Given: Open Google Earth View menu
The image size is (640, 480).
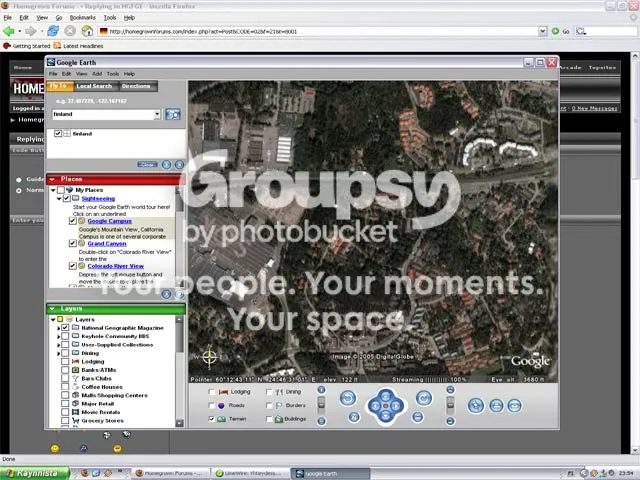Looking at the screenshot, I should (x=81, y=74).
